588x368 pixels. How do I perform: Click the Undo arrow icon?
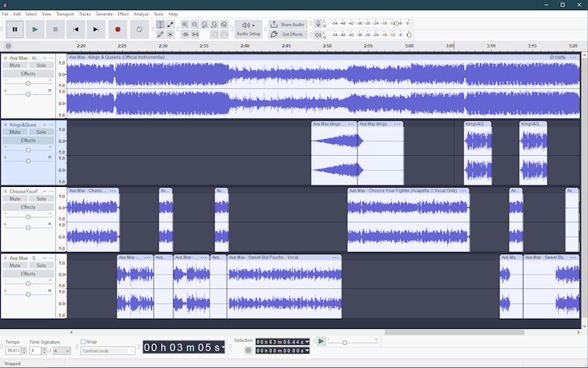[215, 35]
